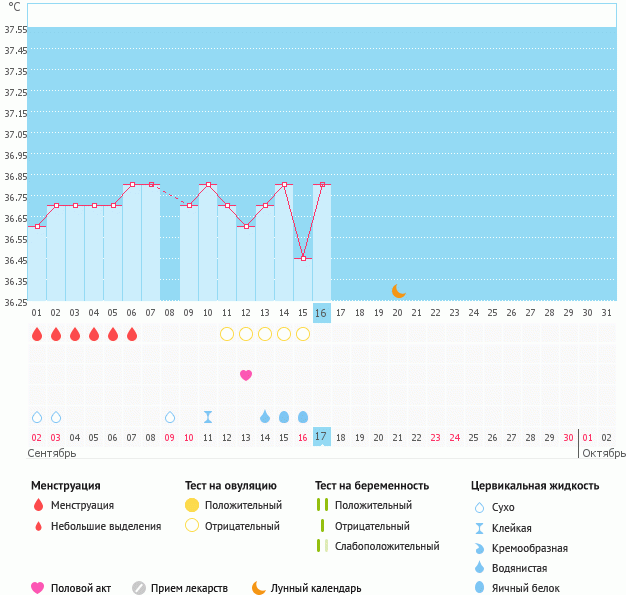Click the dry fluid drop icon on day 08

pyautogui.click(x=170, y=416)
